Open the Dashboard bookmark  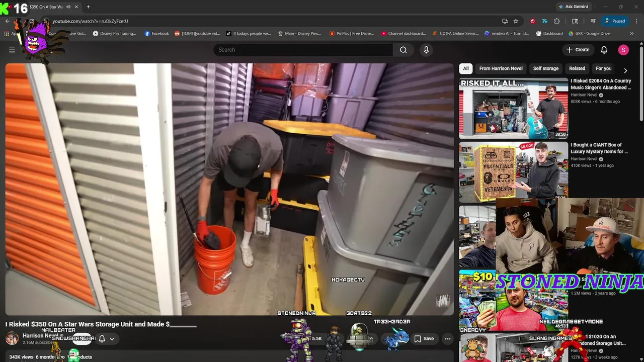549,34
